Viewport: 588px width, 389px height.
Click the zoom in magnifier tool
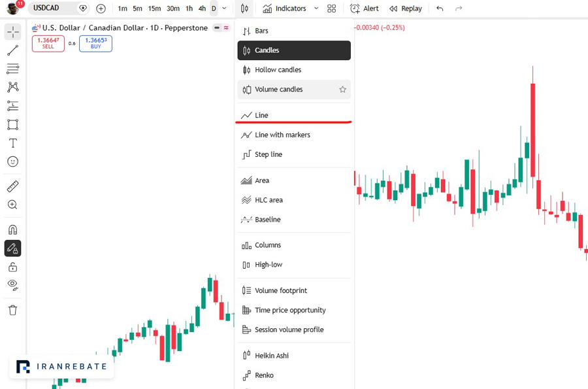pyautogui.click(x=13, y=205)
